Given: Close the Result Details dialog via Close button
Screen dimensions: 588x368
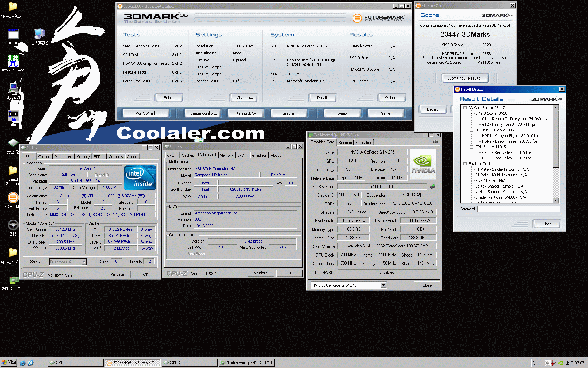Looking at the screenshot, I should (x=547, y=224).
